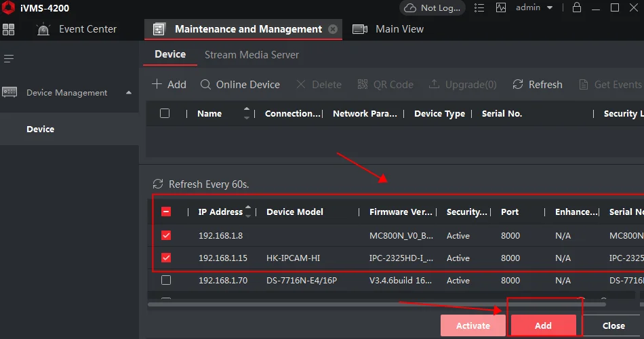Click the Refresh devices icon
The height and width of the screenshot is (339, 644).
[x=518, y=85]
